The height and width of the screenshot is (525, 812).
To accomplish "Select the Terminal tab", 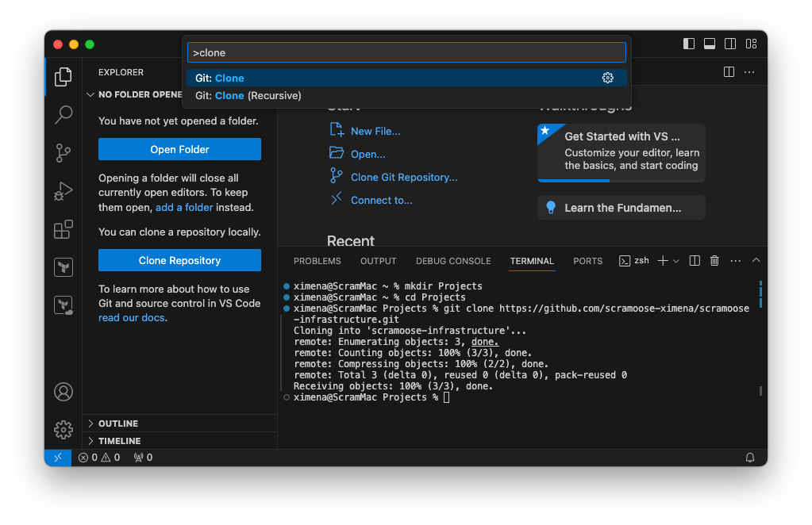I will [x=532, y=261].
